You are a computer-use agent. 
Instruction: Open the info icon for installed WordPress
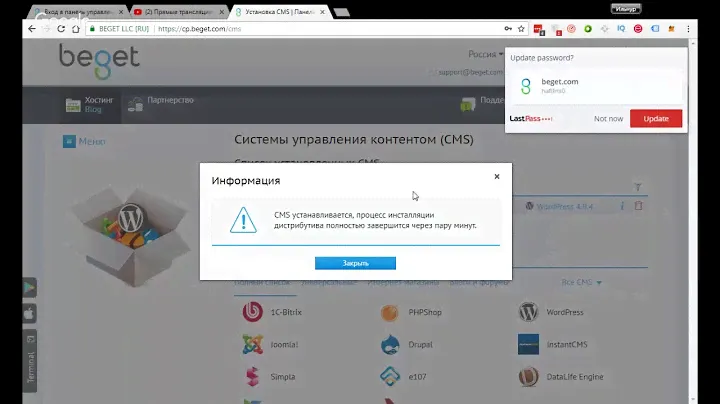[x=623, y=206]
